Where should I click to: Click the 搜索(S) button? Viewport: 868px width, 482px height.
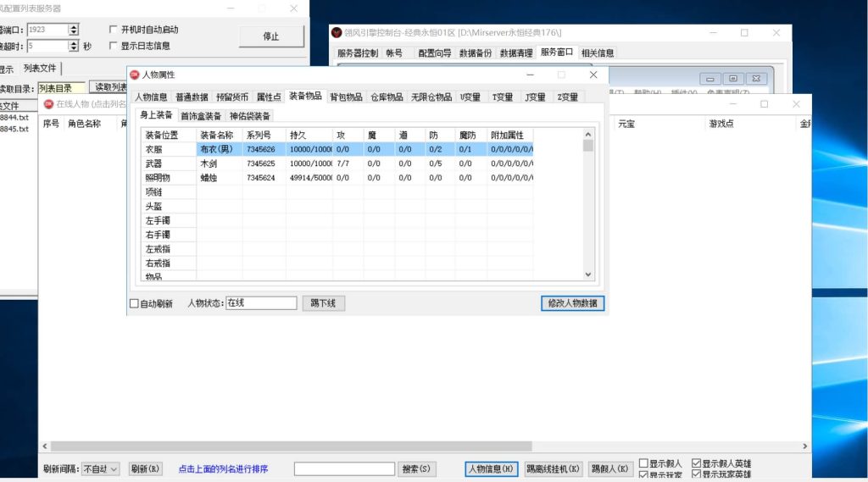point(416,468)
